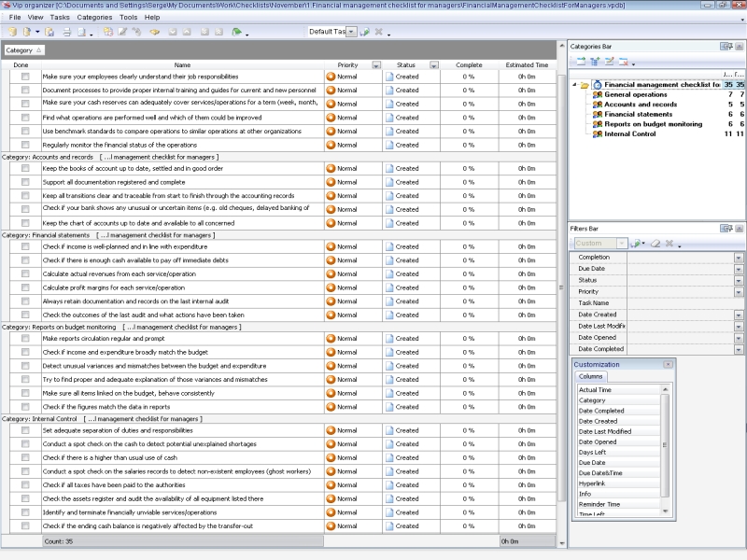Close the Customization popup window
Viewport: 747px width, 560px height.
point(668,364)
